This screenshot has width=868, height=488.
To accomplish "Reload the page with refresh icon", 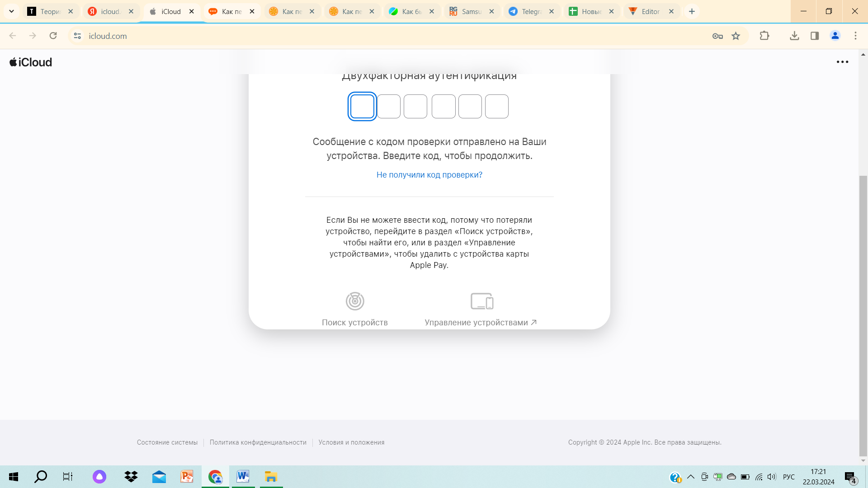I will pos(53,36).
